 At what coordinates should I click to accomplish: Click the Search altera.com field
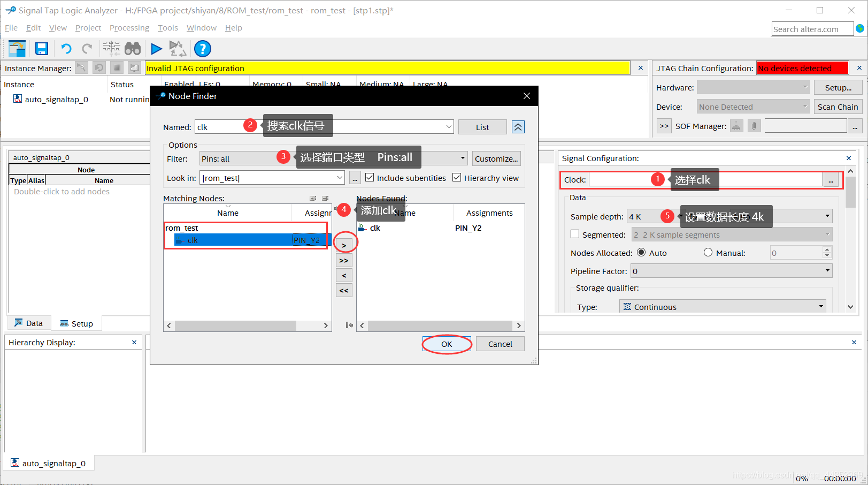point(812,29)
